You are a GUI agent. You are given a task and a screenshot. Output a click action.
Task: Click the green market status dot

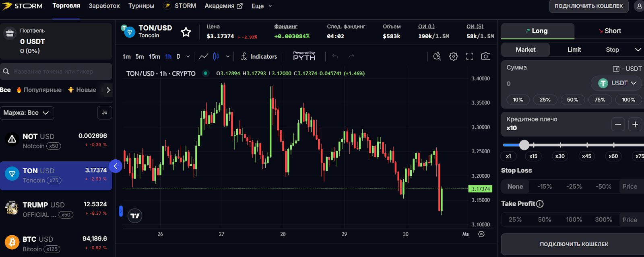(206, 73)
